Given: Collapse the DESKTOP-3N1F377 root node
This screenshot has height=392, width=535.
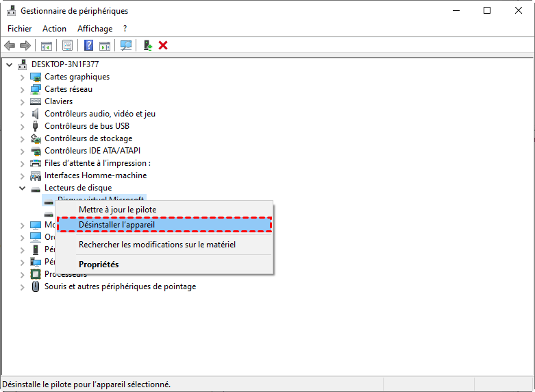Looking at the screenshot, I should click(x=10, y=64).
